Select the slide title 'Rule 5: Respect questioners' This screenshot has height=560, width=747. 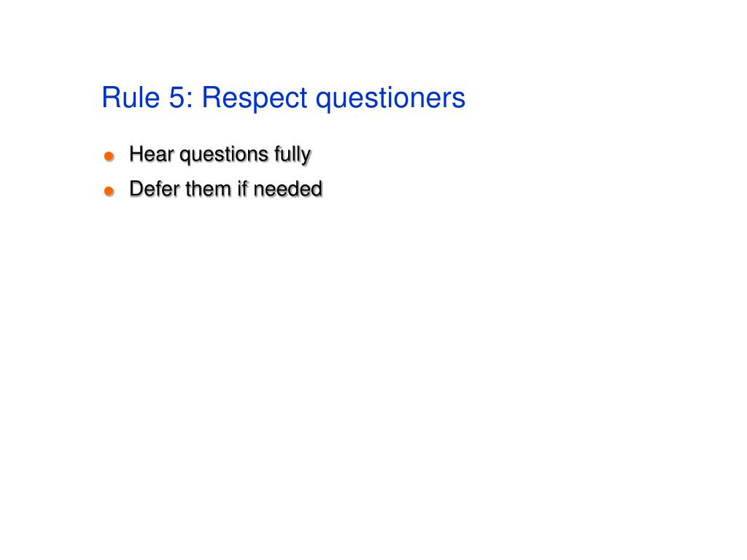pos(284,98)
